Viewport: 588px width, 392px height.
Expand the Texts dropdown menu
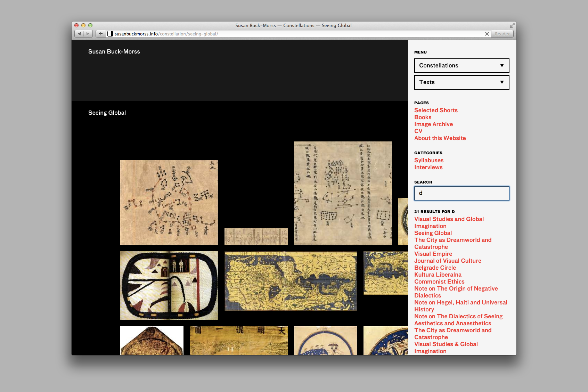[x=462, y=82]
